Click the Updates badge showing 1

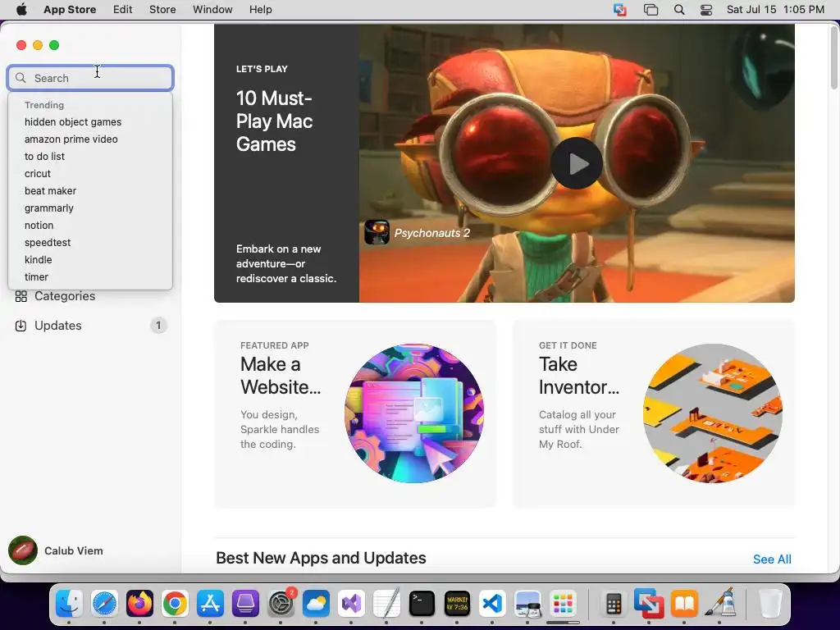[158, 326]
